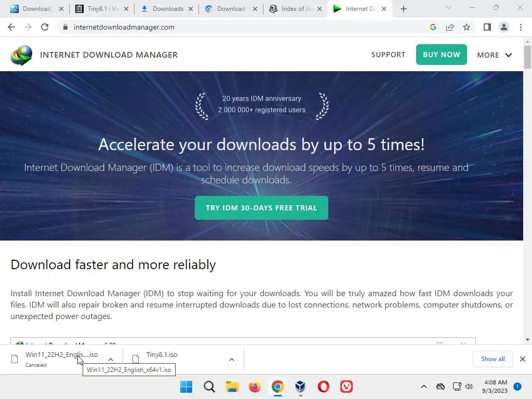This screenshot has height=399, width=532.
Task: Click the Chrome taskbar icon
Action: pyautogui.click(x=277, y=387)
